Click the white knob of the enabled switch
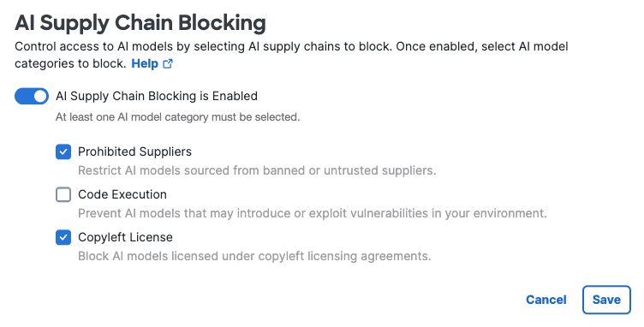The height and width of the screenshot is (327, 644). 40,96
